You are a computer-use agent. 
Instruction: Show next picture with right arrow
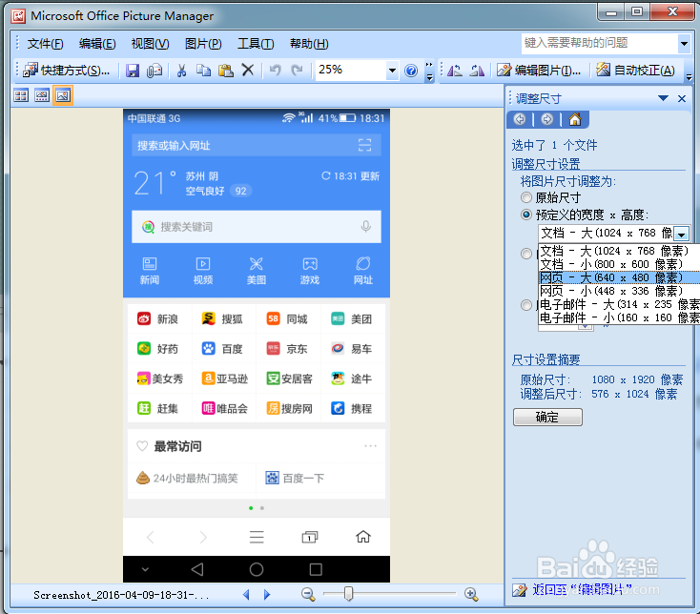tap(267, 594)
